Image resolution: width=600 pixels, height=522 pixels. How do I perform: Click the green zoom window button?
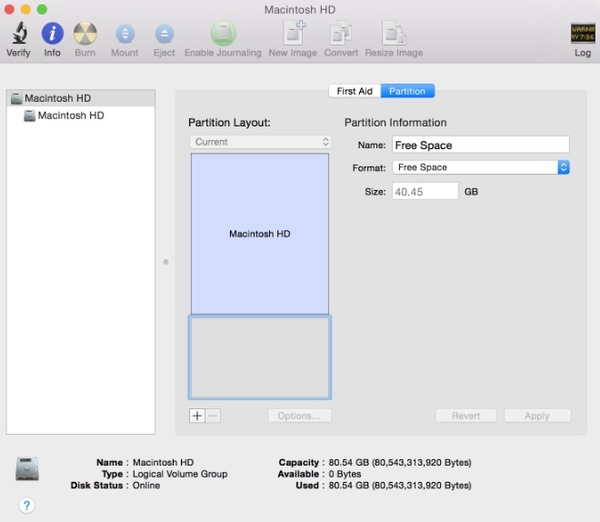(42, 9)
